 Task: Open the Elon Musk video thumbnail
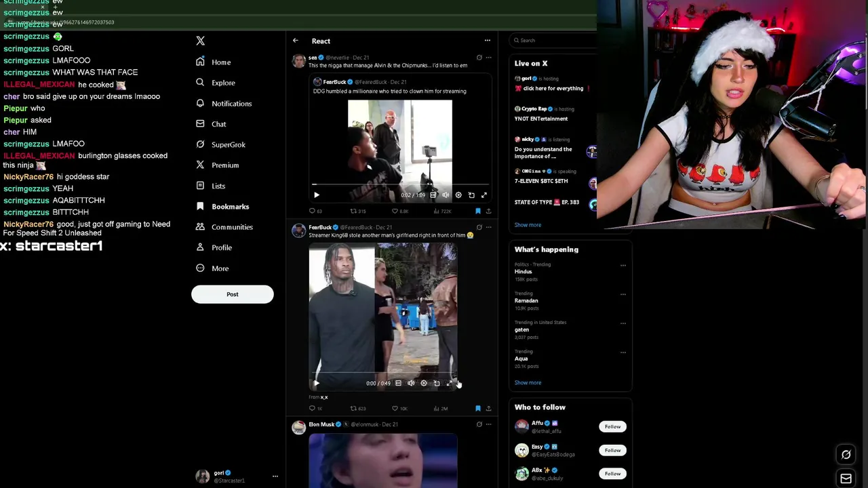click(383, 461)
